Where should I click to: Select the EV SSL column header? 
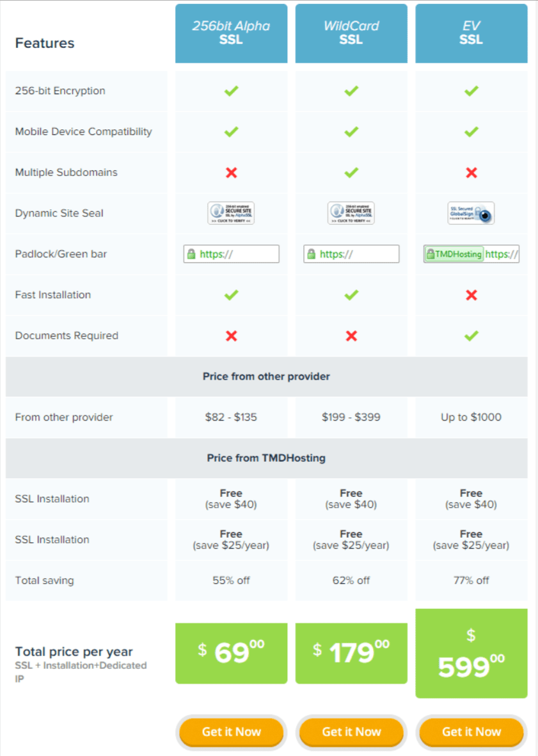point(471,33)
